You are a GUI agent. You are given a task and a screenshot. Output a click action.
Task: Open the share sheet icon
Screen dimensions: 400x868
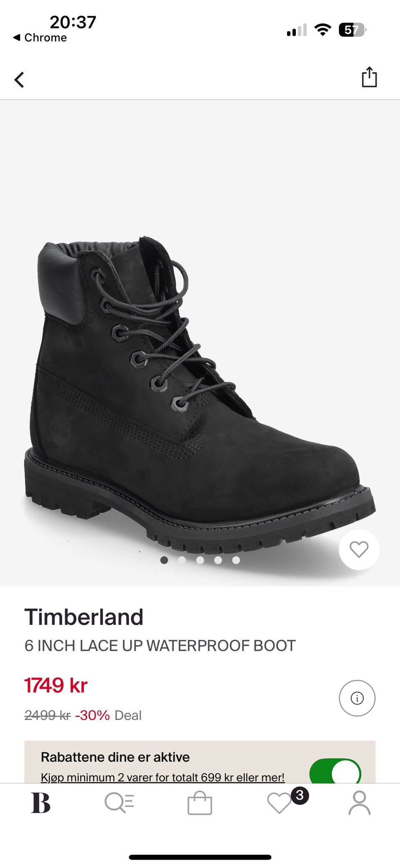point(369,77)
